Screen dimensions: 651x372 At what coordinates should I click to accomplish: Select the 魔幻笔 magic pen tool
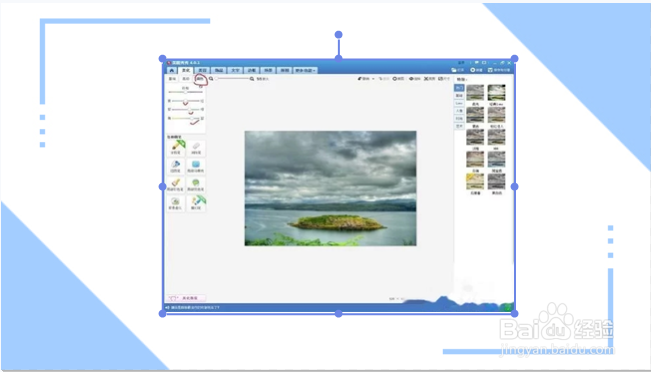(196, 203)
